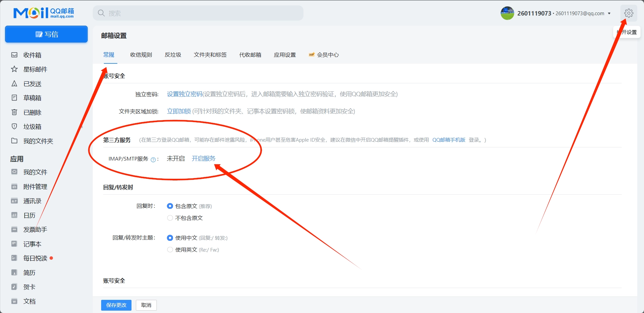This screenshot has height=313, width=644.
Task: Click the cloud icon for 我的文件
Action: click(x=14, y=172)
